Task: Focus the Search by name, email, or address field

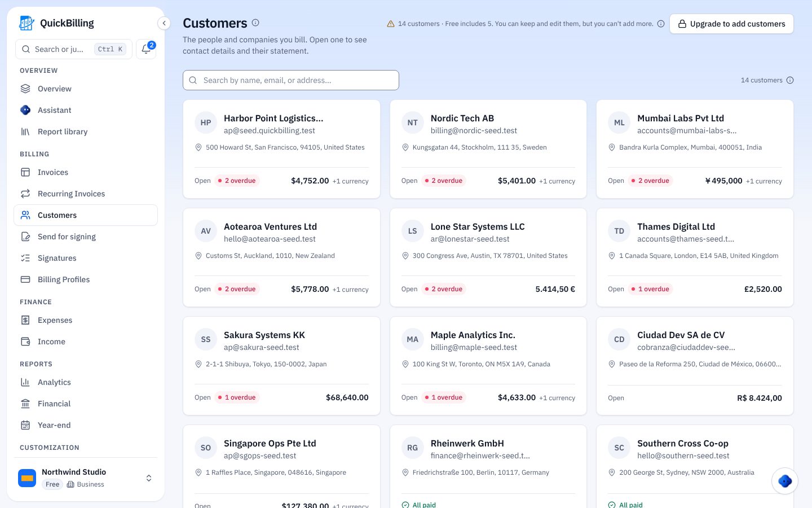Action: click(291, 80)
